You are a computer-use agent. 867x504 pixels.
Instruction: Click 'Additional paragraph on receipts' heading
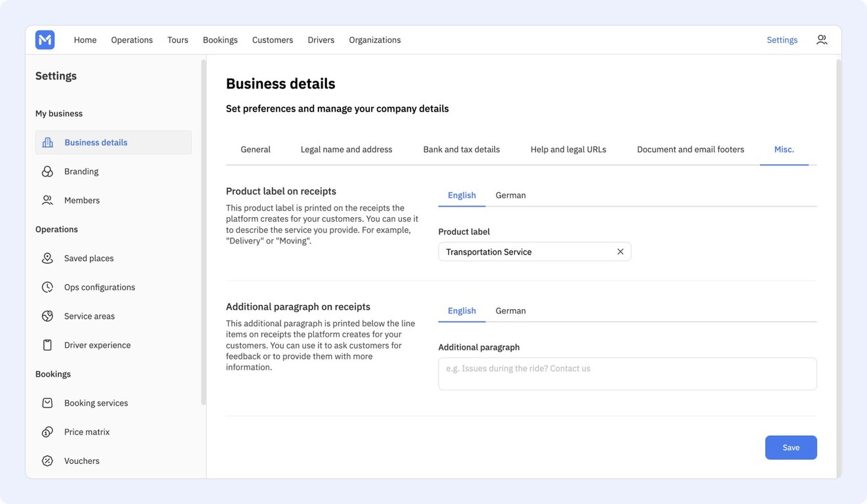pyautogui.click(x=298, y=306)
